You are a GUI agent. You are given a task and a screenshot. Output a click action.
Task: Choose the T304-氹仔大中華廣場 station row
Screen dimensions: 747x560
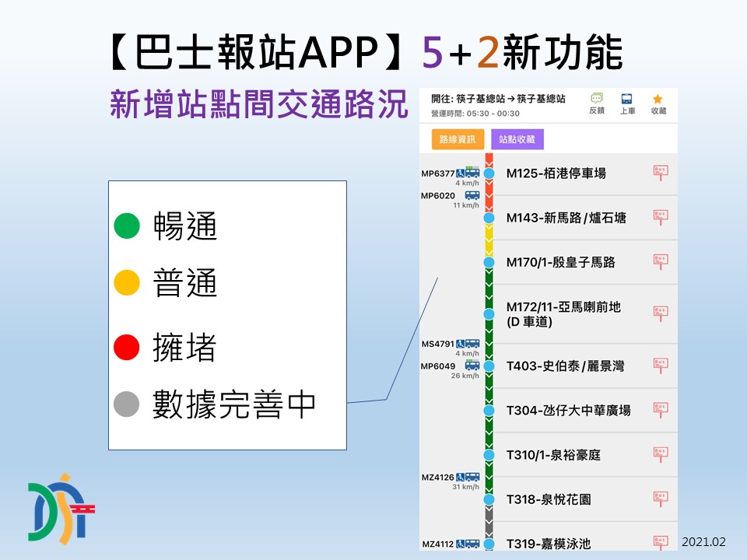point(568,411)
